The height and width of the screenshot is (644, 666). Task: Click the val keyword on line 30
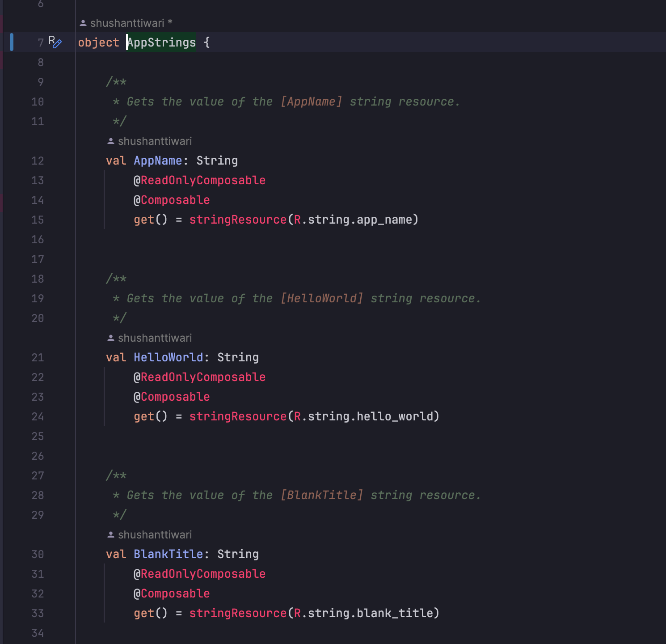coord(116,554)
